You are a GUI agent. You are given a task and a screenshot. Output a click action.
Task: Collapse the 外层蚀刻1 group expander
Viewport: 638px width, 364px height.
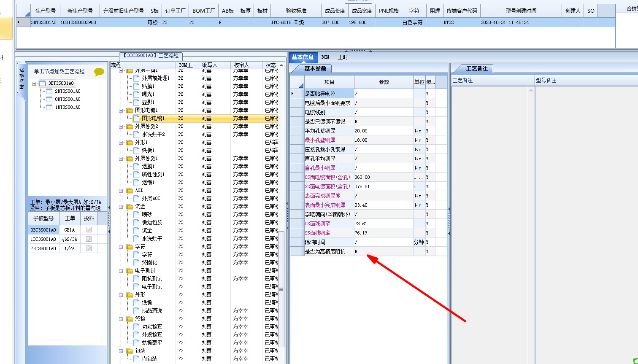click(122, 159)
